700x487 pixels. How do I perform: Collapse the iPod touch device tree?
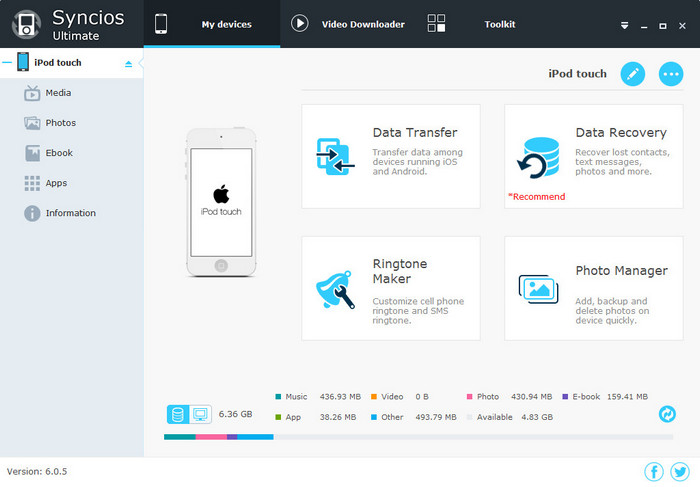(6, 62)
